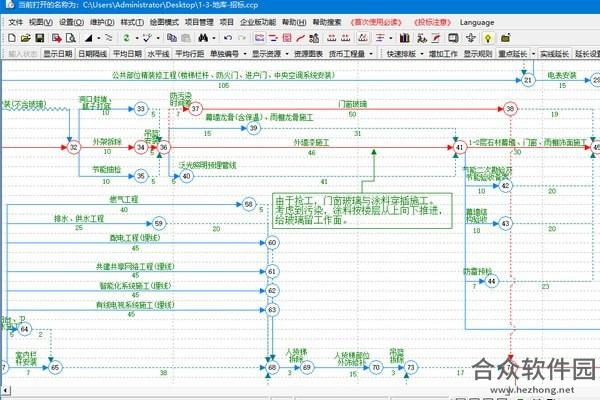The width and height of the screenshot is (600, 400).
Task: Open the 项目管理 menu
Action: coord(199,22)
